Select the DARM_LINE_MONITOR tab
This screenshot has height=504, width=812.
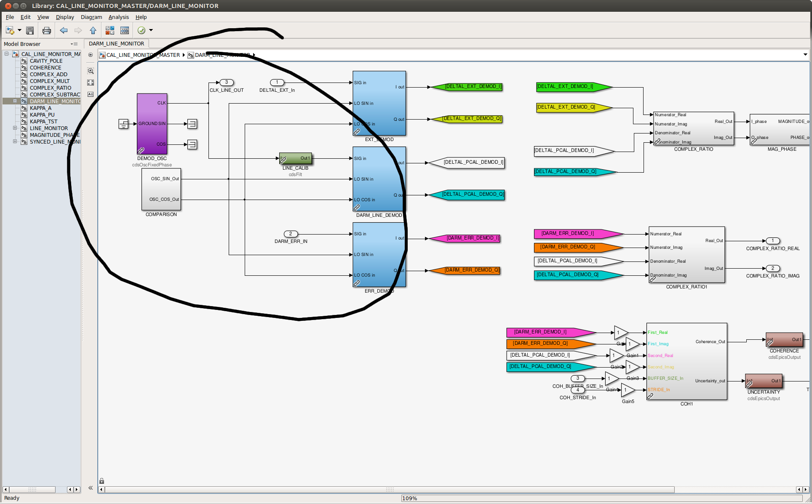[116, 44]
